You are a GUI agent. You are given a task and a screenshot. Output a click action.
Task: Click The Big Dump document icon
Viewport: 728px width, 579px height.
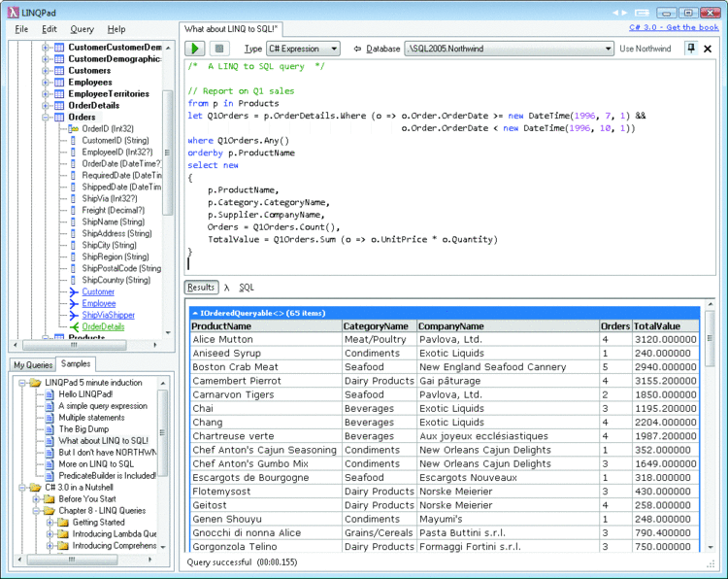[x=50, y=429]
